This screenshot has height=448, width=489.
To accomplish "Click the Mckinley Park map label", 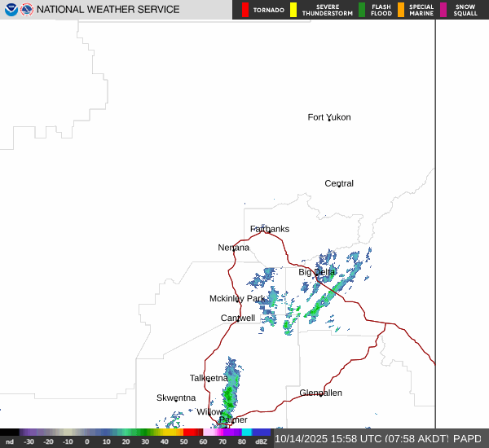I will [237, 299].
